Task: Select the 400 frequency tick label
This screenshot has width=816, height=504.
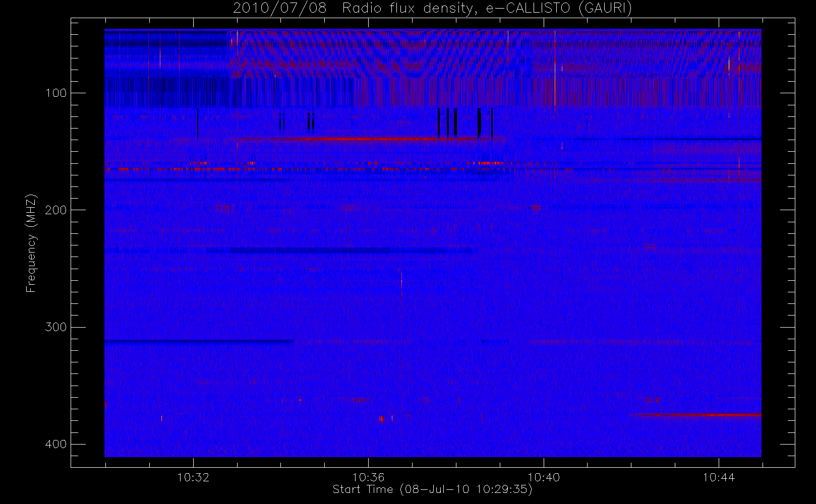Action: 56,444
